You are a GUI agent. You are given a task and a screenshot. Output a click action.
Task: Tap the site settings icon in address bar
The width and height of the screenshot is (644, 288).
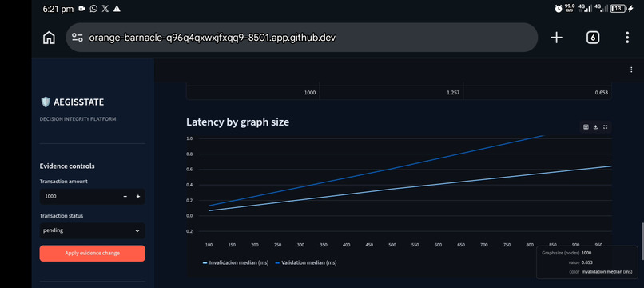(x=78, y=38)
